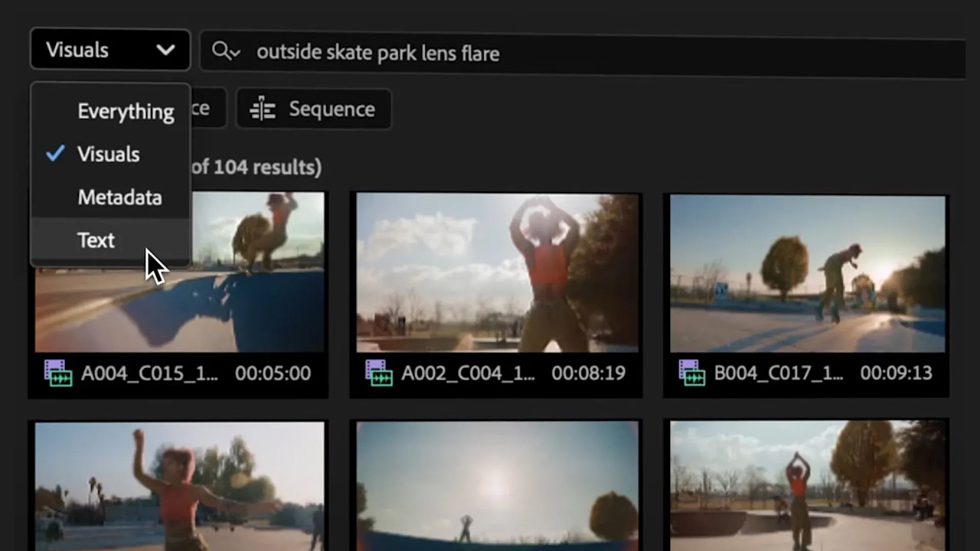Open the second-row thumbnail of dancer in orange top

pos(180,486)
